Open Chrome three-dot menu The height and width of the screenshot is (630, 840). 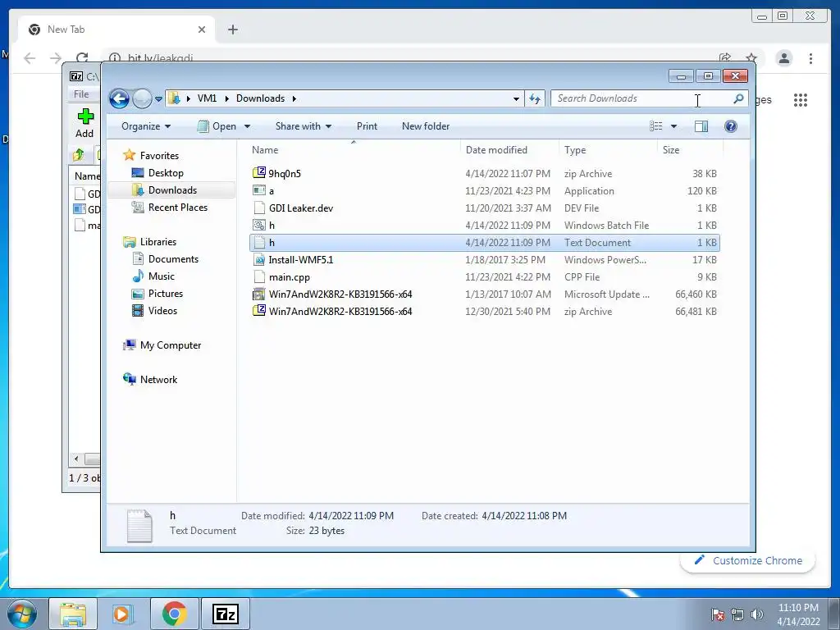coord(810,58)
